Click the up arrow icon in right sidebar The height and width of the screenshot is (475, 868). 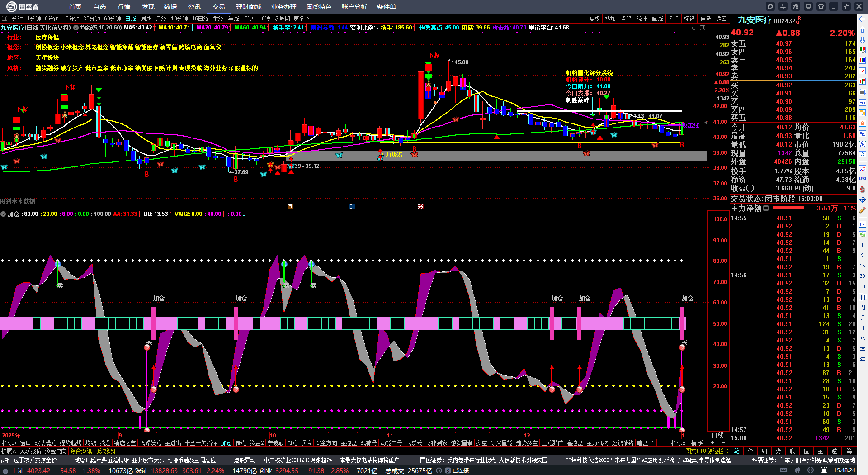[x=863, y=29]
